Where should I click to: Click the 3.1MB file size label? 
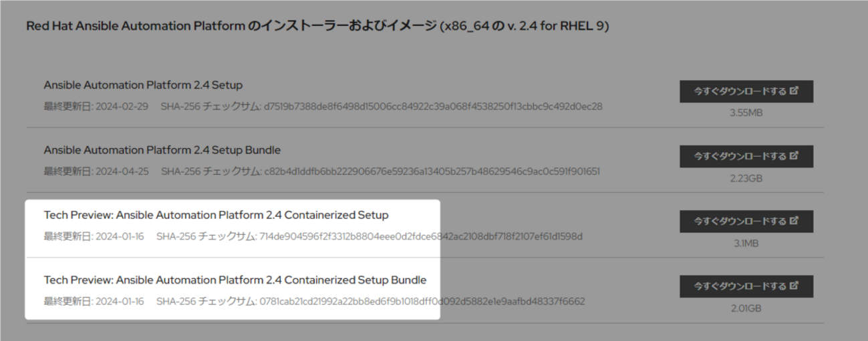tap(746, 243)
